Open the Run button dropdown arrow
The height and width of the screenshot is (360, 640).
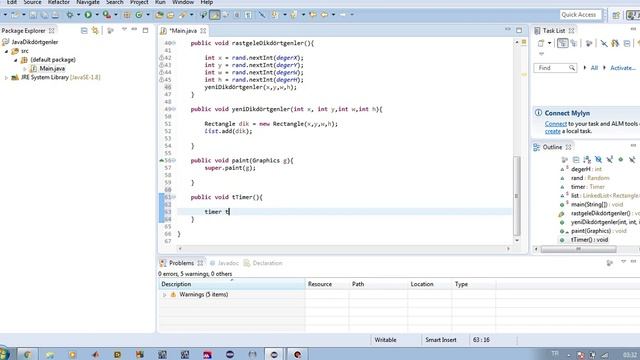click(97, 15)
